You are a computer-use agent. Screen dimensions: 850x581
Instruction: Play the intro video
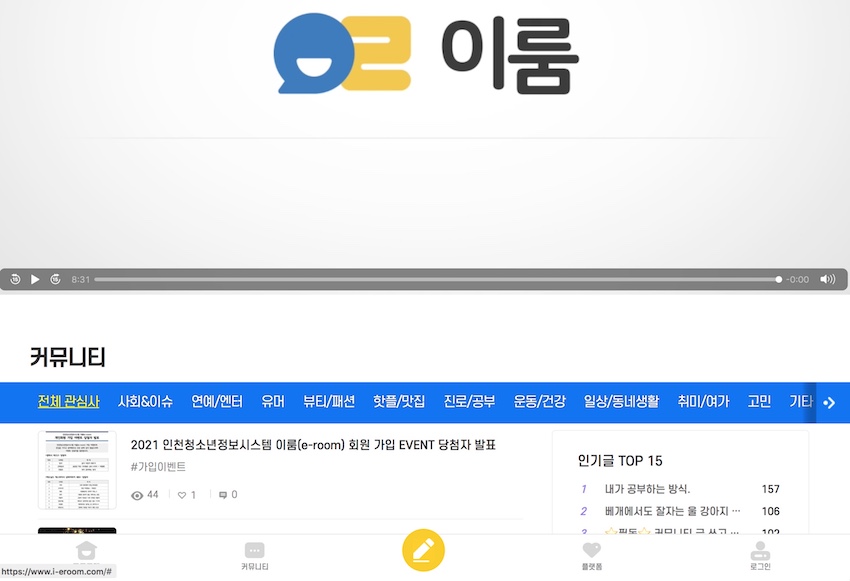pyautogui.click(x=35, y=279)
